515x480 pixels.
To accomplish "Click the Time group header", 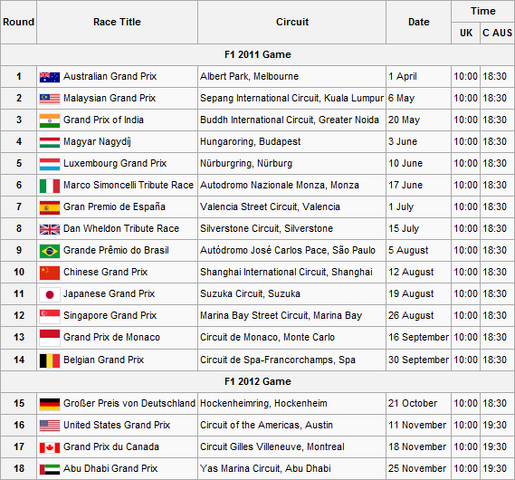I will point(483,11).
